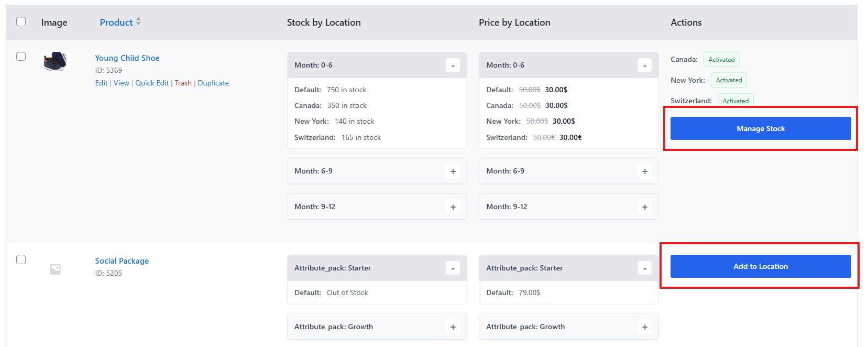Screen dimensions: 868x347
Task: Click the Manage Stock button
Action: click(x=760, y=128)
